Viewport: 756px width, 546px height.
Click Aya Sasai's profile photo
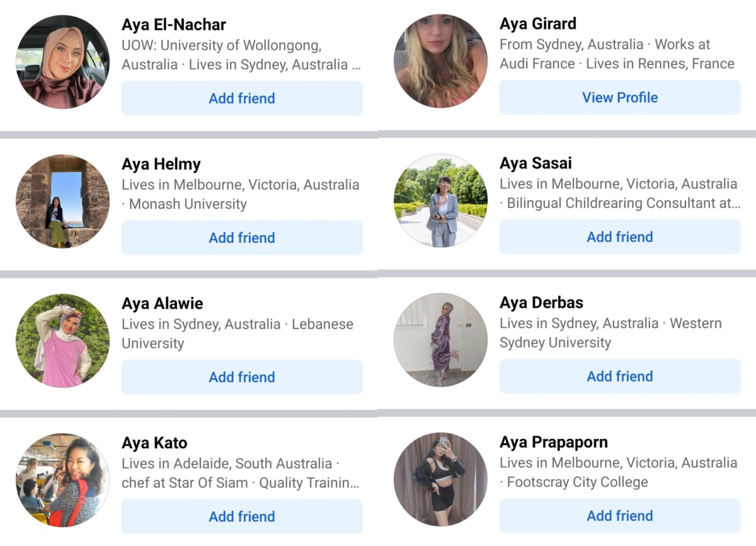pos(440,200)
